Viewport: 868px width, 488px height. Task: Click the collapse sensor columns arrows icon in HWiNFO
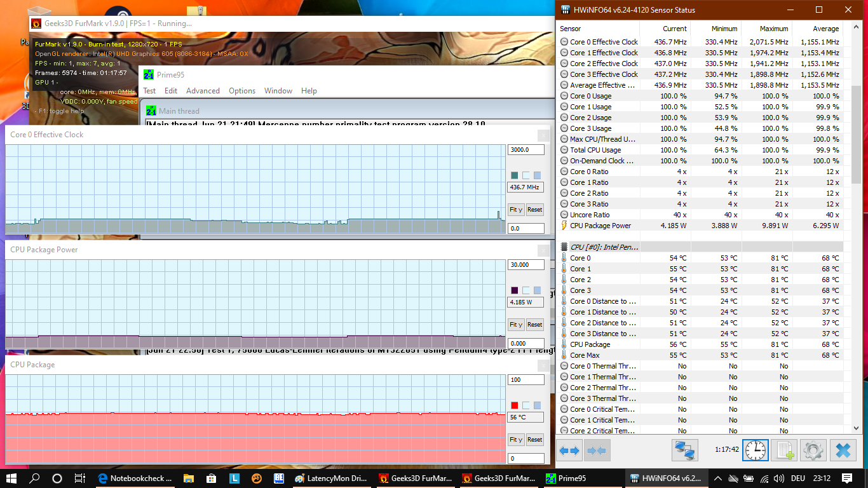tap(597, 451)
